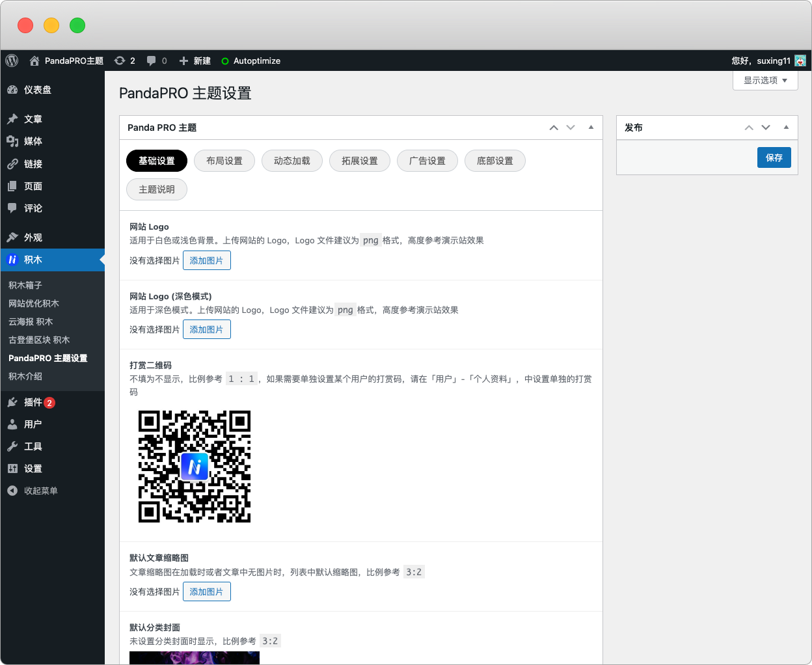
Task: Click the media icon for 媒体
Action: tap(12, 141)
